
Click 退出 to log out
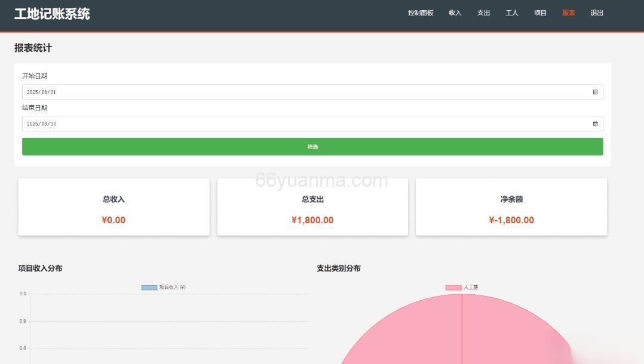(x=596, y=12)
